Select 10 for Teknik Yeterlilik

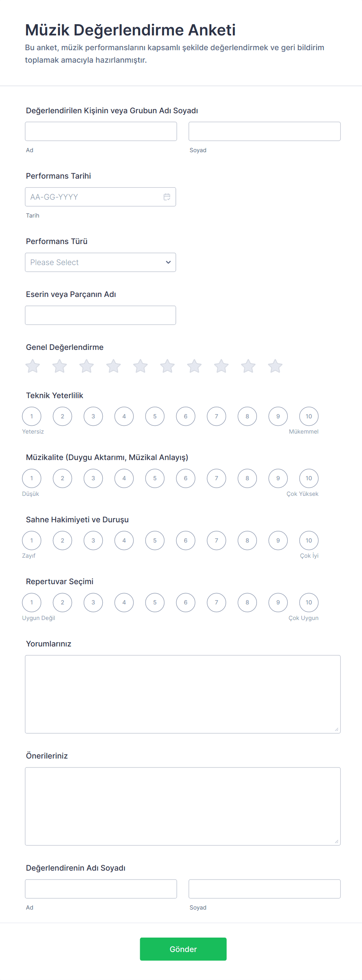(309, 416)
